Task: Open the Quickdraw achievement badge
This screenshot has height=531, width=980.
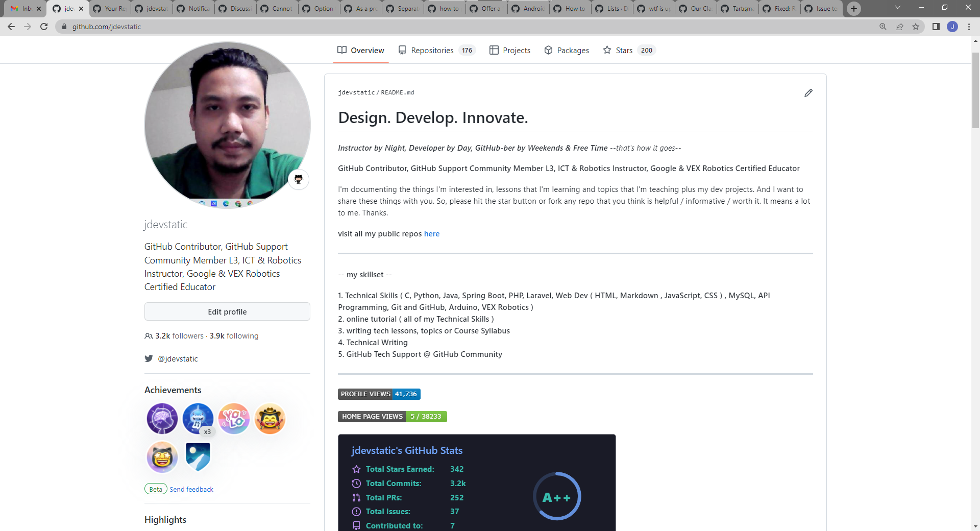Action: coord(270,419)
